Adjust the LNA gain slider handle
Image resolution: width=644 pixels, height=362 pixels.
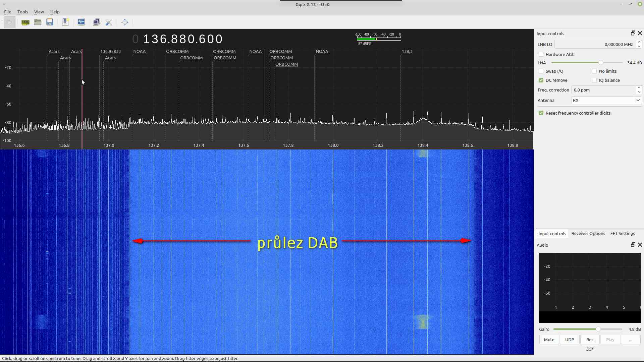click(x=601, y=63)
